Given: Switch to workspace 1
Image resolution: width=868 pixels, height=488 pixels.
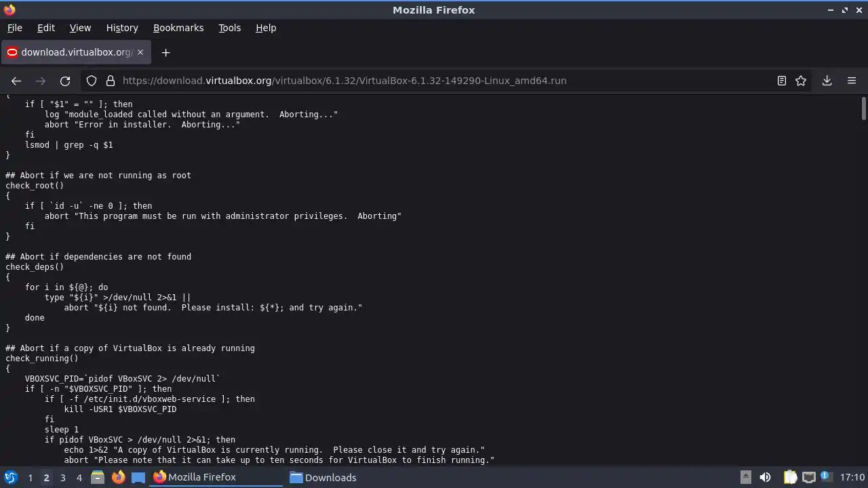Looking at the screenshot, I should [30, 478].
